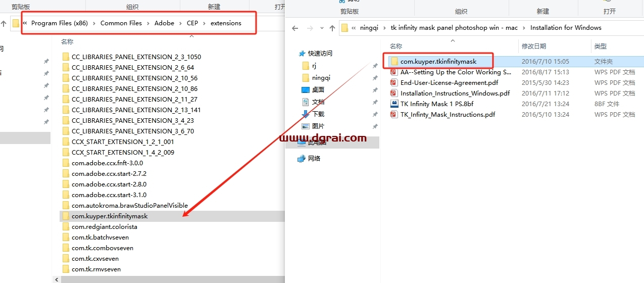The height and width of the screenshot is (283, 644).
Task: Select Installation_Instructions_Windows.pdf file
Action: pyautogui.click(x=455, y=93)
